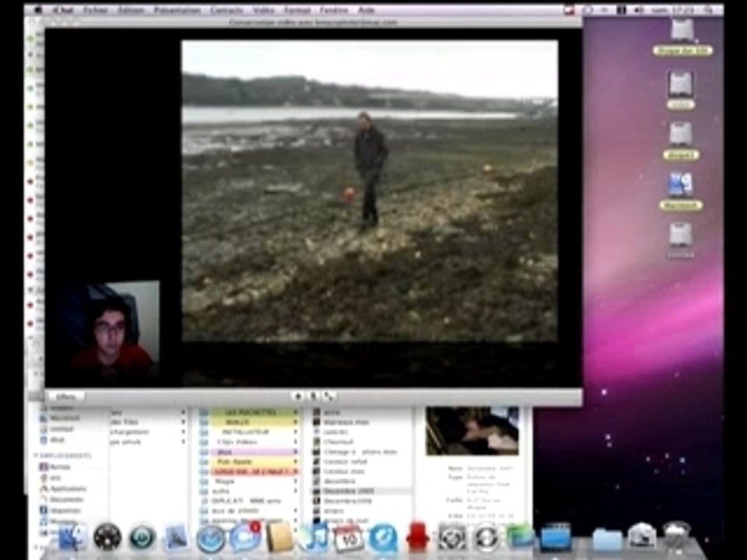Open the Édition menu
The image size is (747, 560).
131,10
